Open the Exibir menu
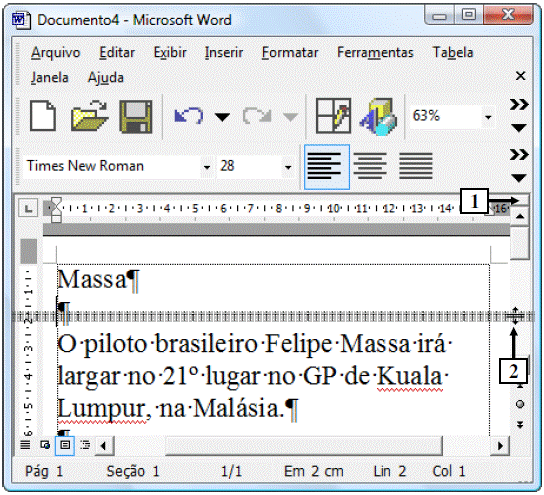 coord(170,53)
